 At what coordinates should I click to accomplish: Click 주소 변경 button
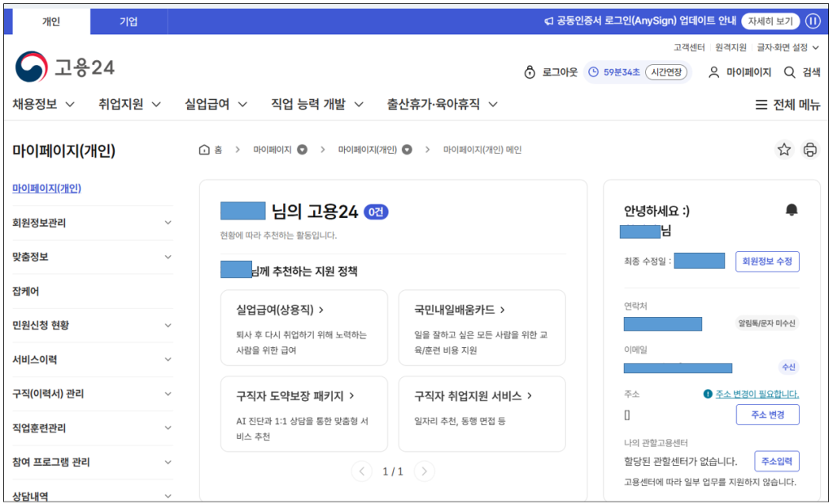point(768,415)
